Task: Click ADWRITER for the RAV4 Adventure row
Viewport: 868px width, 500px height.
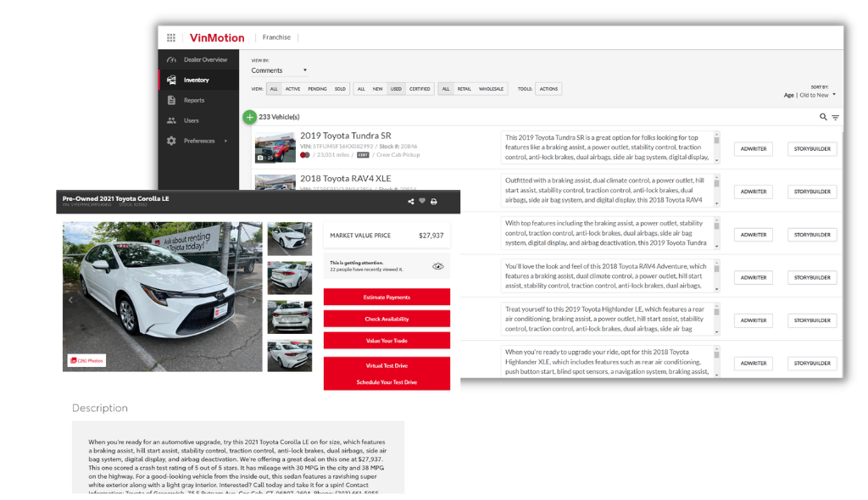Action: 754,277
